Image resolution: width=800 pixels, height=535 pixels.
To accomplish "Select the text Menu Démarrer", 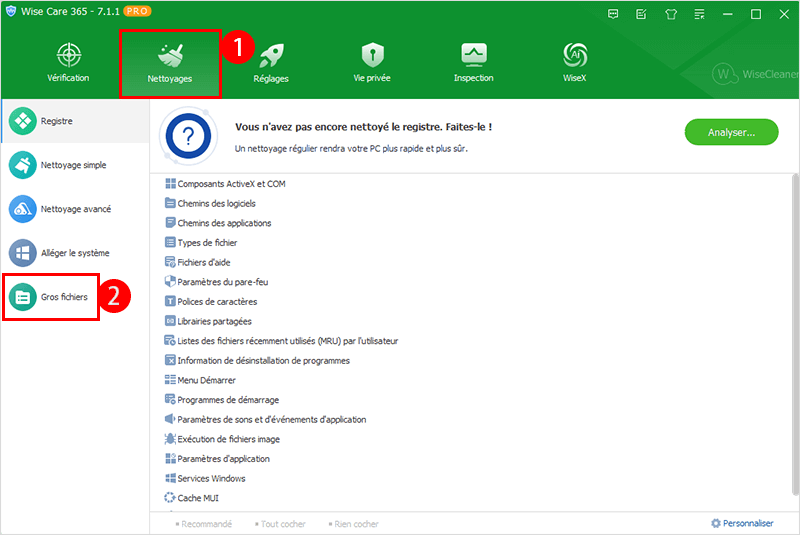I will (x=207, y=380).
